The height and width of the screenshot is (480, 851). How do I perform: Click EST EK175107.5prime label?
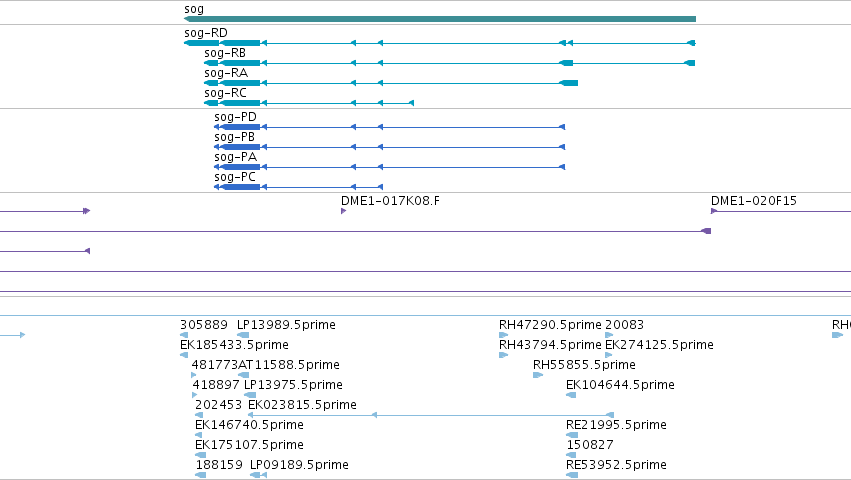tap(249, 445)
